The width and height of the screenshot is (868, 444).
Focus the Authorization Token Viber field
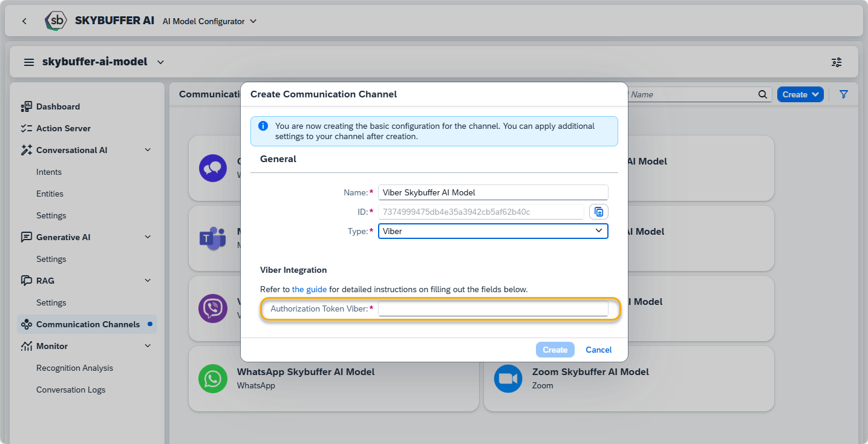coord(493,309)
